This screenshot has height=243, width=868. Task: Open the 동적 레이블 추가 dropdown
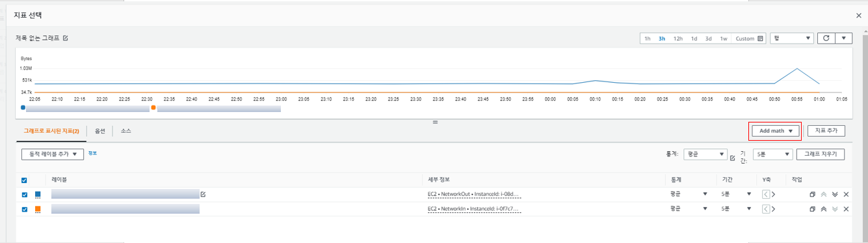(53, 154)
